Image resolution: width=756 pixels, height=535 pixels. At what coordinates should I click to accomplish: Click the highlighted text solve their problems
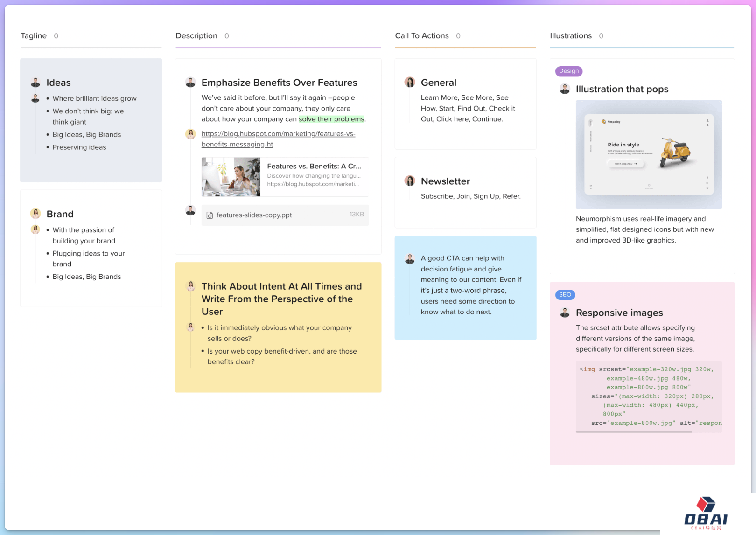coord(331,119)
